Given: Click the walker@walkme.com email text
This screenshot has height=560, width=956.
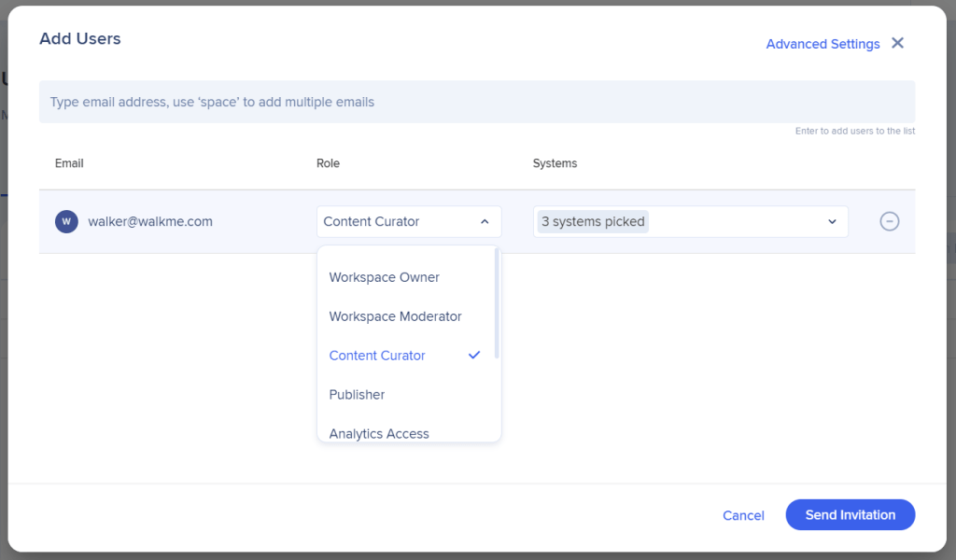Looking at the screenshot, I should (150, 222).
